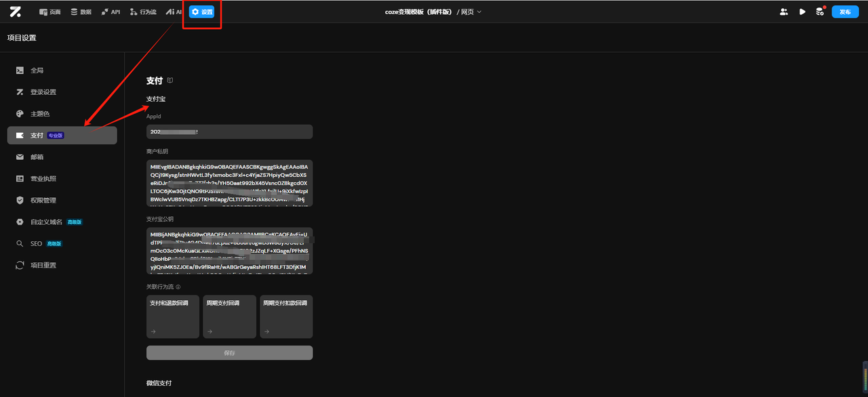
Task: Click the arrow in 周期支付扣款回调 card
Action: tap(267, 332)
